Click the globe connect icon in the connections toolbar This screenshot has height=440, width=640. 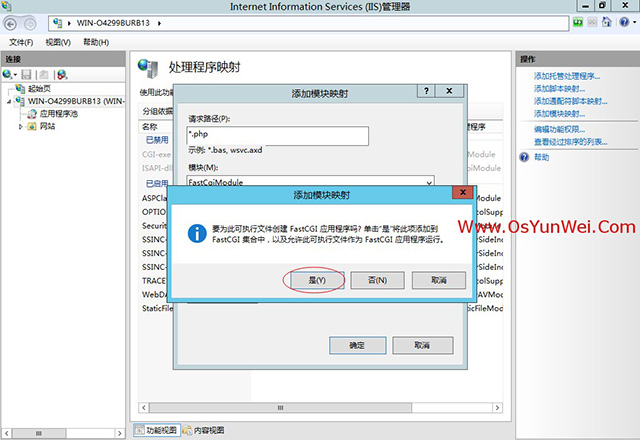11,75
